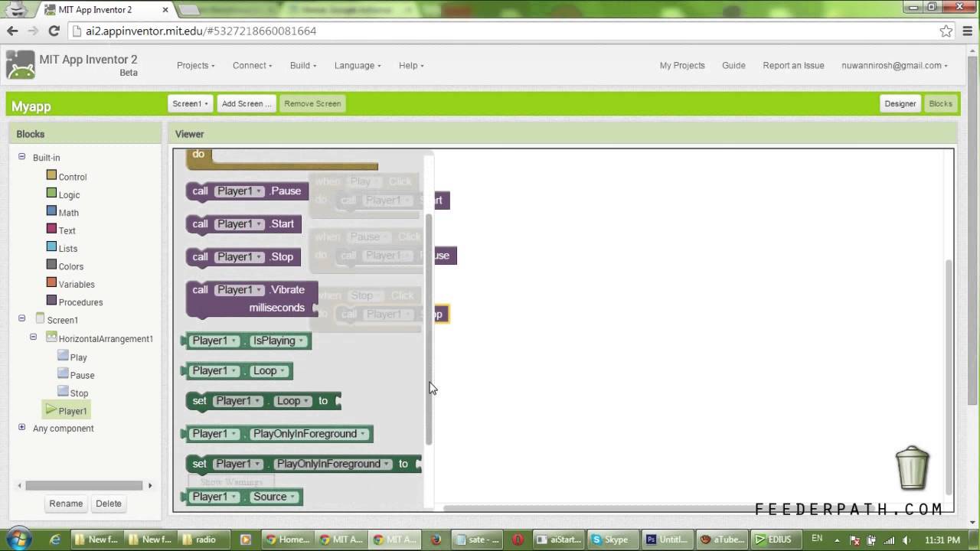
Task: Expand the Any component tree node
Action: (x=21, y=427)
